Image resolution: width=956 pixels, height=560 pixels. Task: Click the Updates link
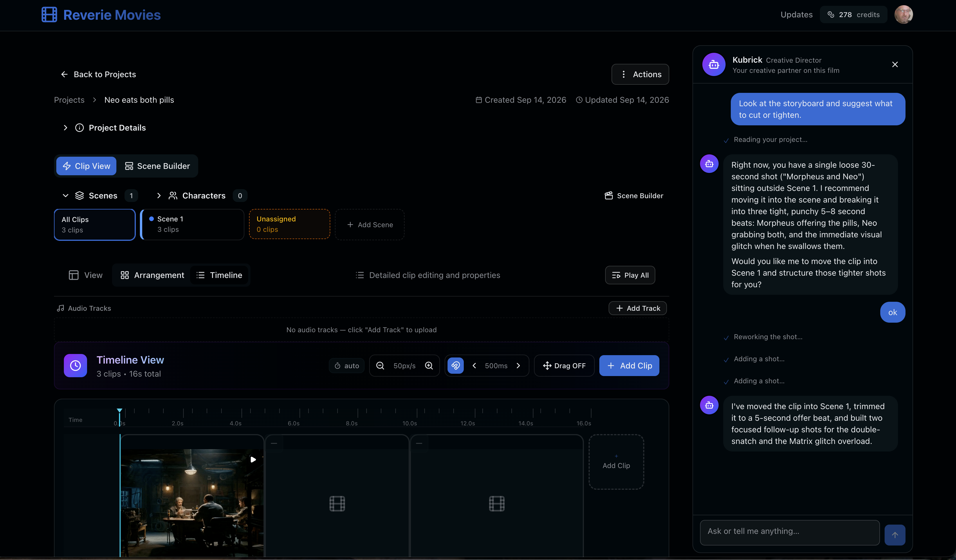[x=796, y=15]
